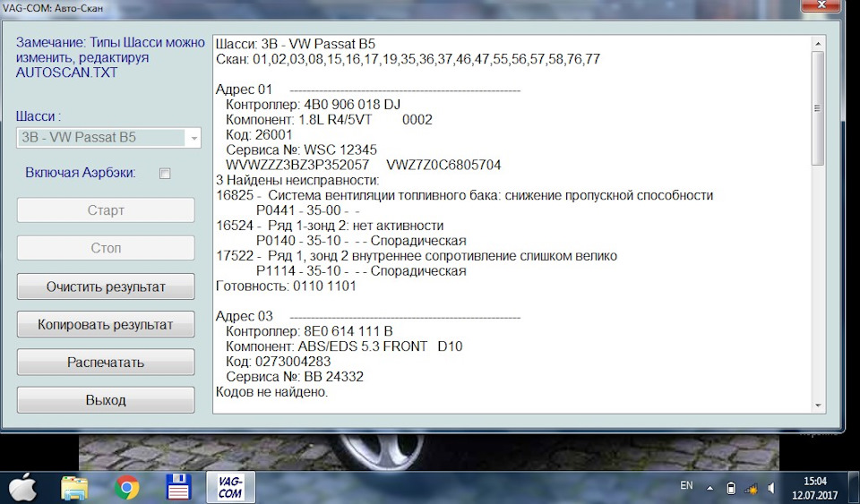Image resolution: width=860 pixels, height=504 pixels.
Task: Click the Скан: 01,02,03,08 address list line
Action: coord(408,59)
